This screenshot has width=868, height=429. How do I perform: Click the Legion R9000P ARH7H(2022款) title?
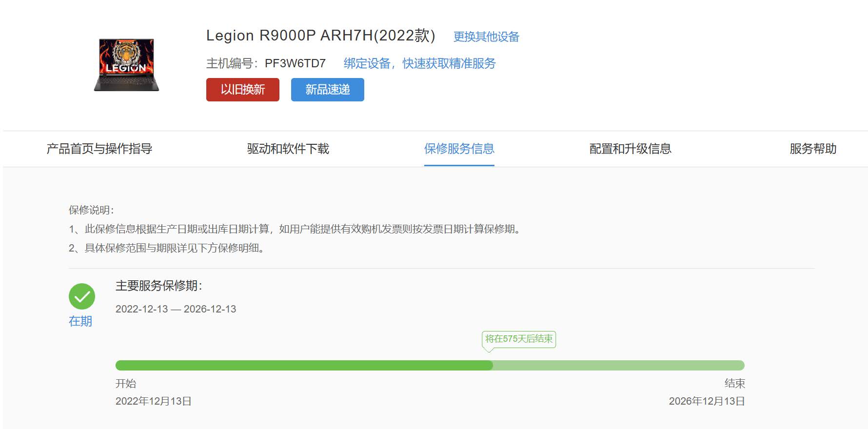[321, 36]
